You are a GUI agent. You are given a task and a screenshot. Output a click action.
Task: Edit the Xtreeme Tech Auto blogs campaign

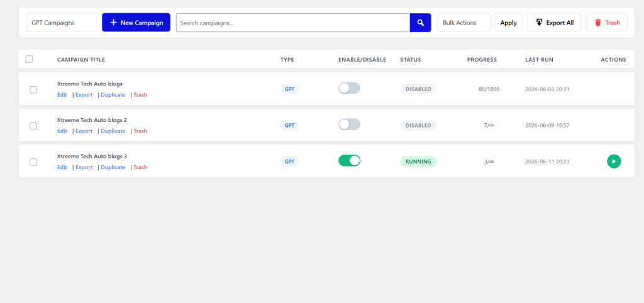pyautogui.click(x=62, y=95)
